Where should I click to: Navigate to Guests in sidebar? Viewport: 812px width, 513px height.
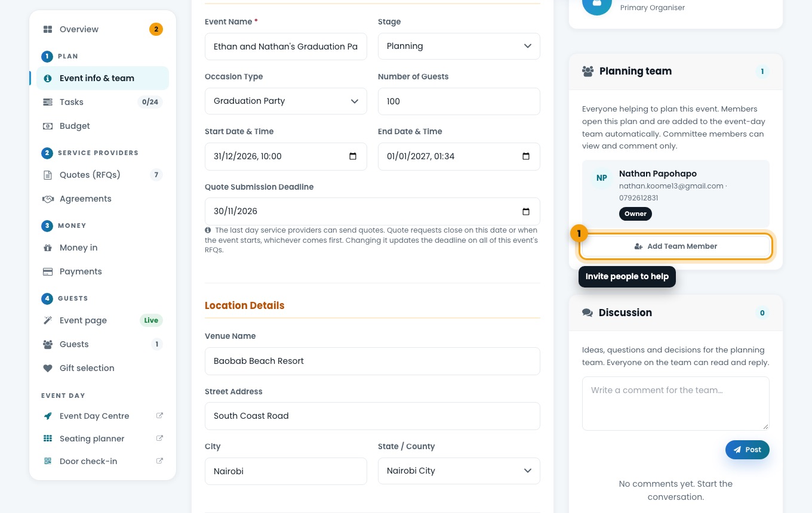point(103,344)
